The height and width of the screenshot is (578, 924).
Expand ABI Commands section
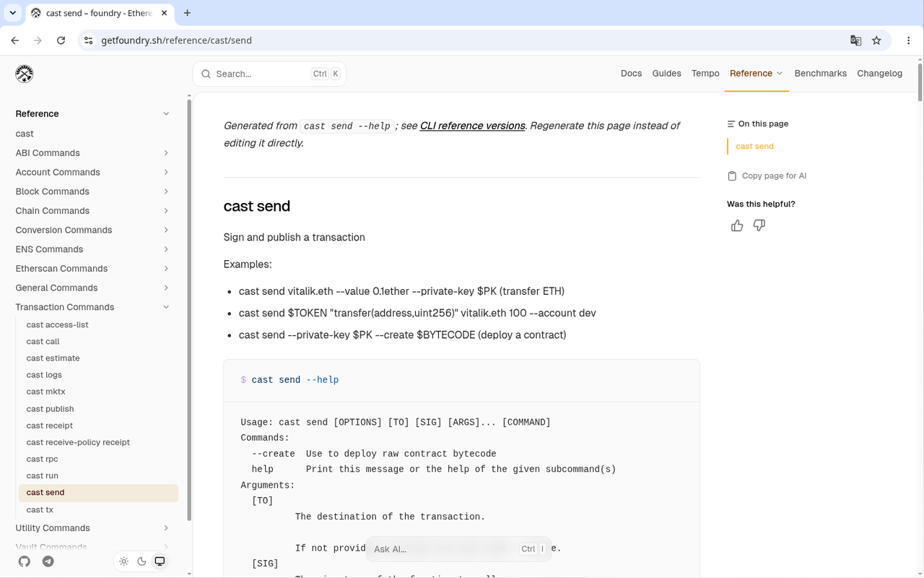pos(166,153)
